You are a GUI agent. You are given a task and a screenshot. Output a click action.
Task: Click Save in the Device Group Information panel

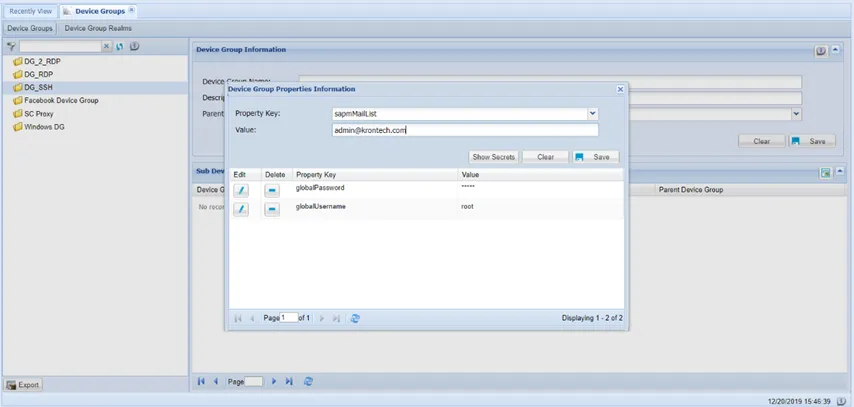pyautogui.click(x=812, y=141)
